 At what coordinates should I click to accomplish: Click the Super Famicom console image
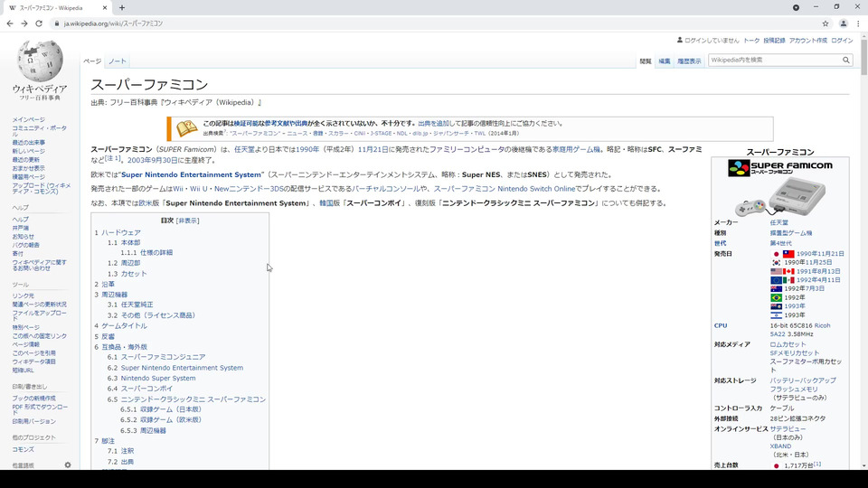(780, 197)
